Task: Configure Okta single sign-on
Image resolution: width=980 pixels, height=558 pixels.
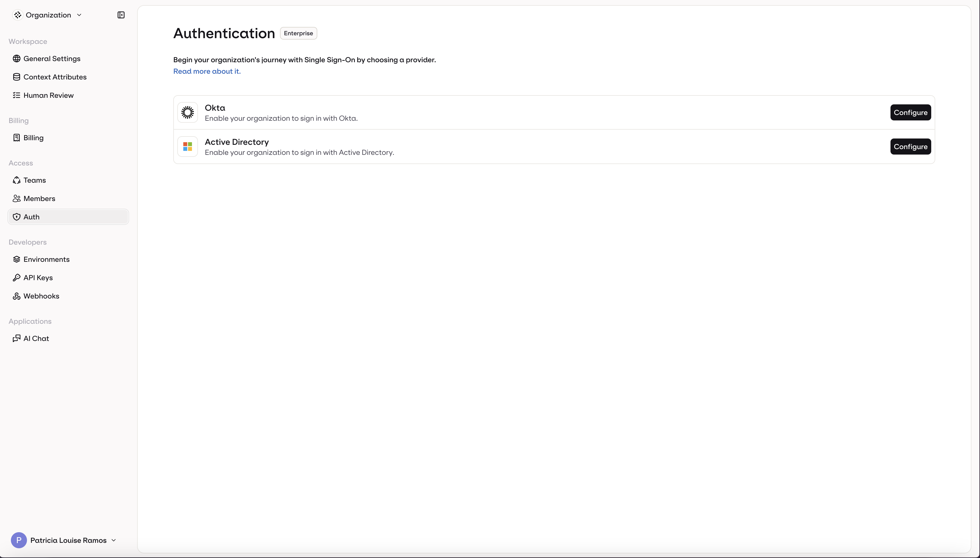Action: [x=910, y=112]
